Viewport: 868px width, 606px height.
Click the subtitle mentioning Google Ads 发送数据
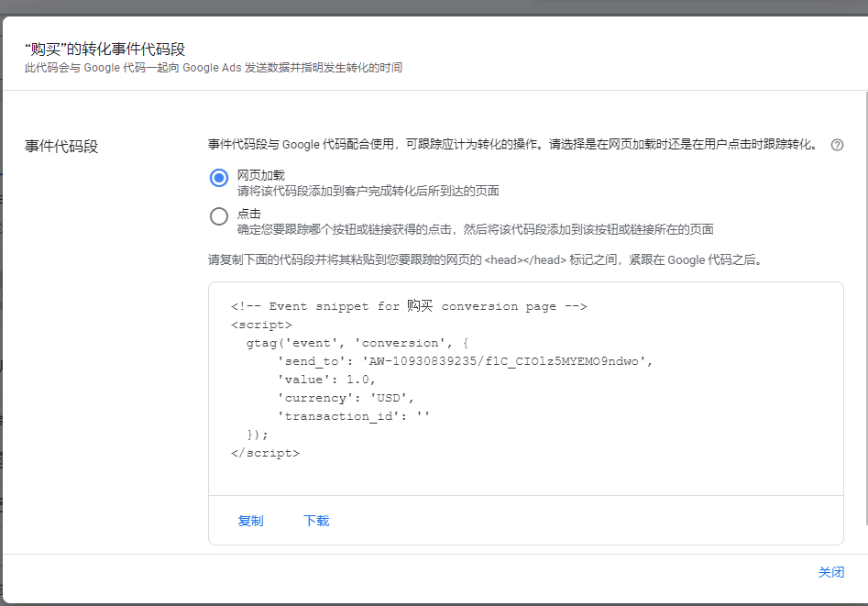(214, 68)
